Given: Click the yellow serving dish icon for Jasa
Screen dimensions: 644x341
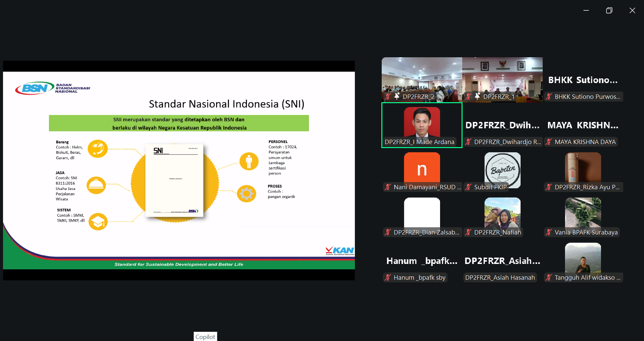Looking at the screenshot, I should tap(96, 185).
